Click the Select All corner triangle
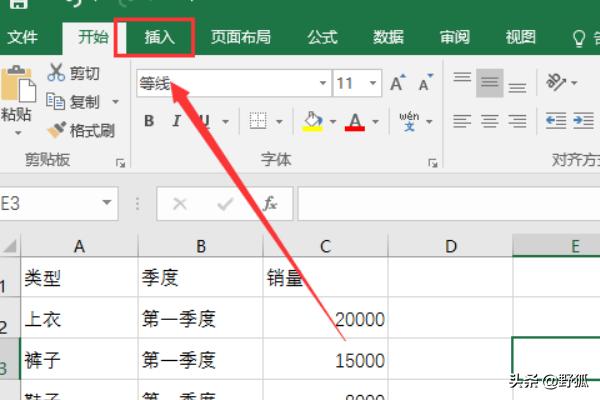 [x=10, y=246]
